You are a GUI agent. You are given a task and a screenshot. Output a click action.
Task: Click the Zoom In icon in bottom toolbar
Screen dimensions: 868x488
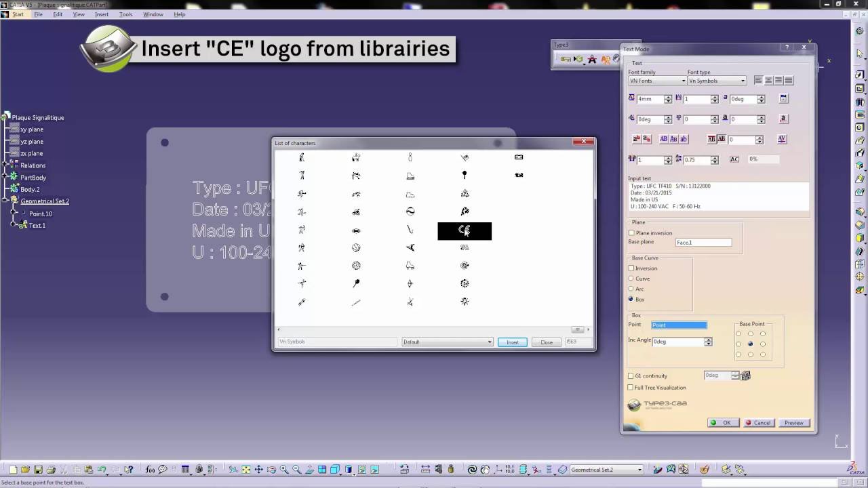[284, 469]
